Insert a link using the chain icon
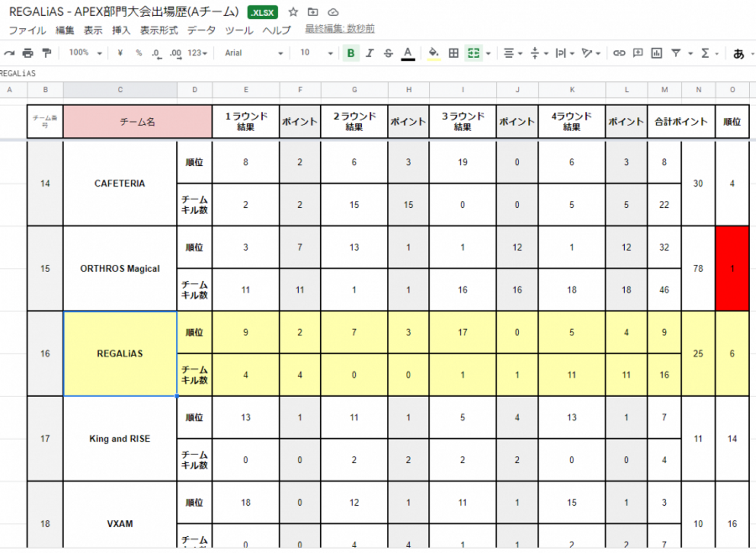The height and width of the screenshot is (553, 756). (619, 53)
